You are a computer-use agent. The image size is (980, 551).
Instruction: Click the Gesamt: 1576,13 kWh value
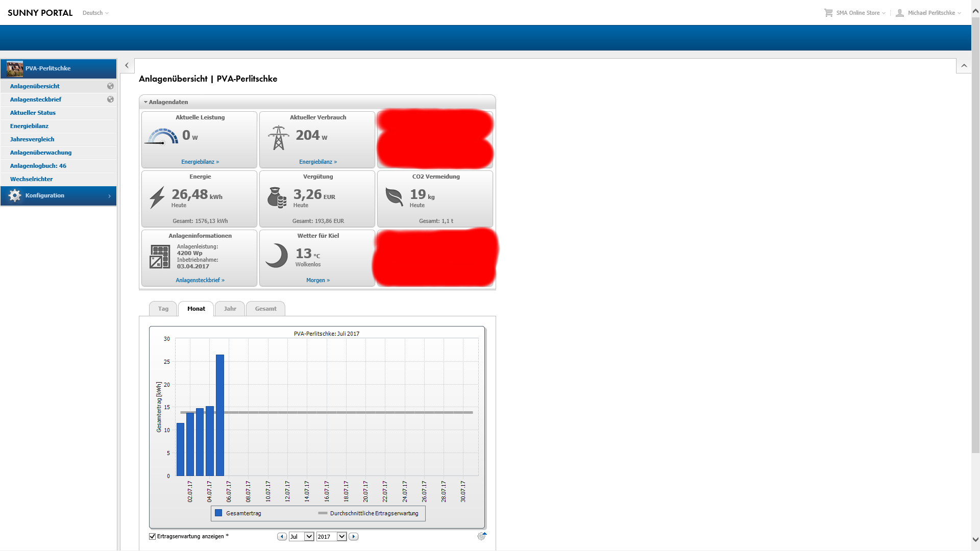click(x=200, y=221)
